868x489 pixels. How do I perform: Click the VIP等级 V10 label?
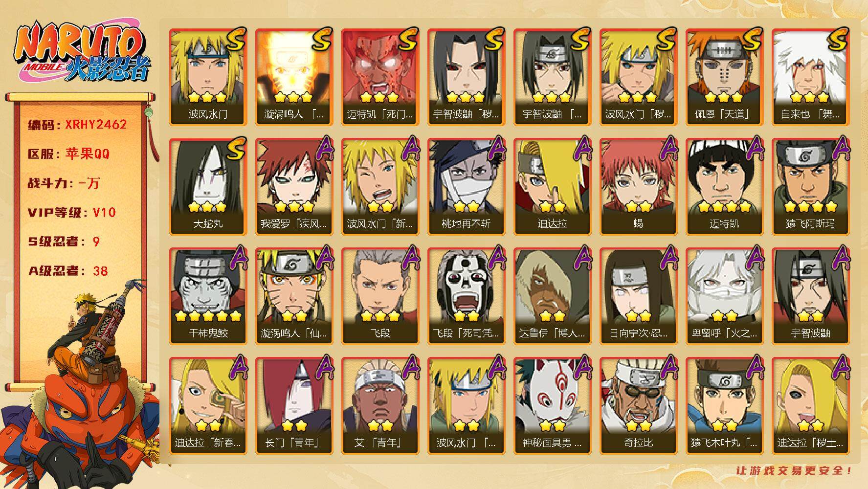tap(72, 212)
